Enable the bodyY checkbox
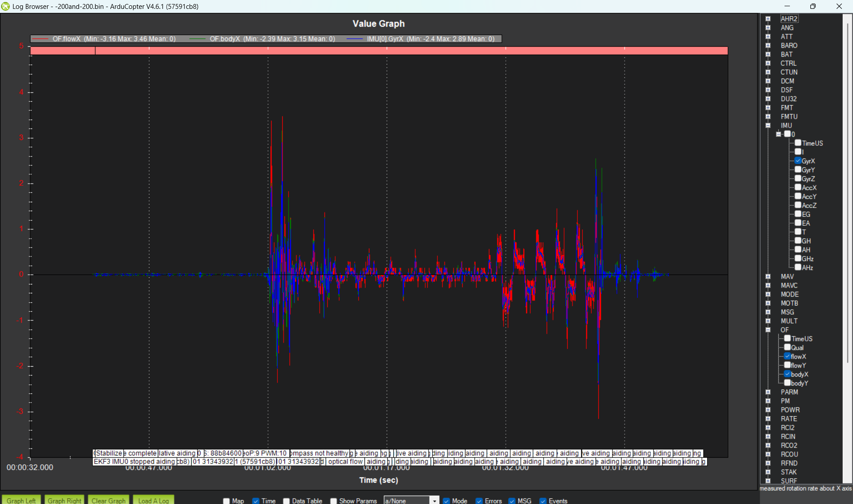Image resolution: width=853 pixels, height=504 pixels. 787,383
